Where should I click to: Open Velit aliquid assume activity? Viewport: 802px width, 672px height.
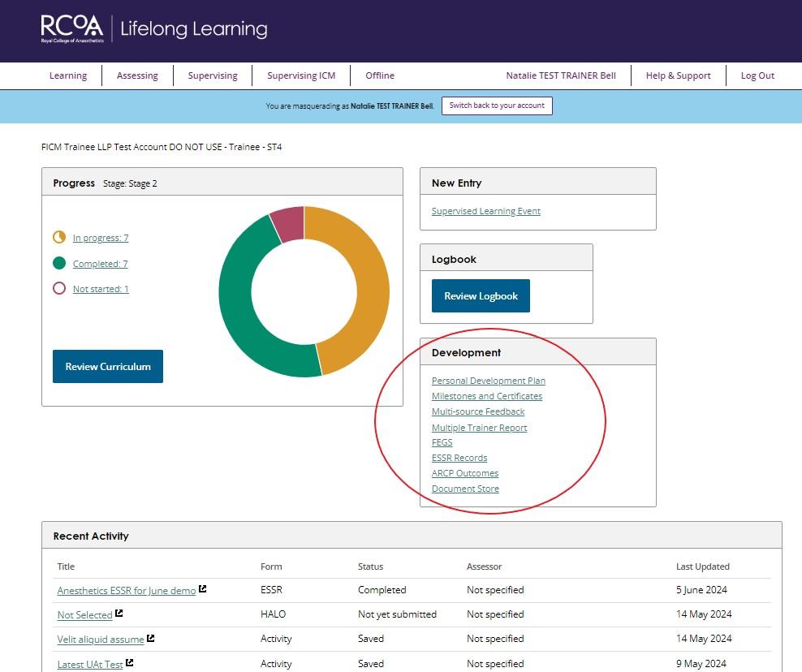coord(101,640)
